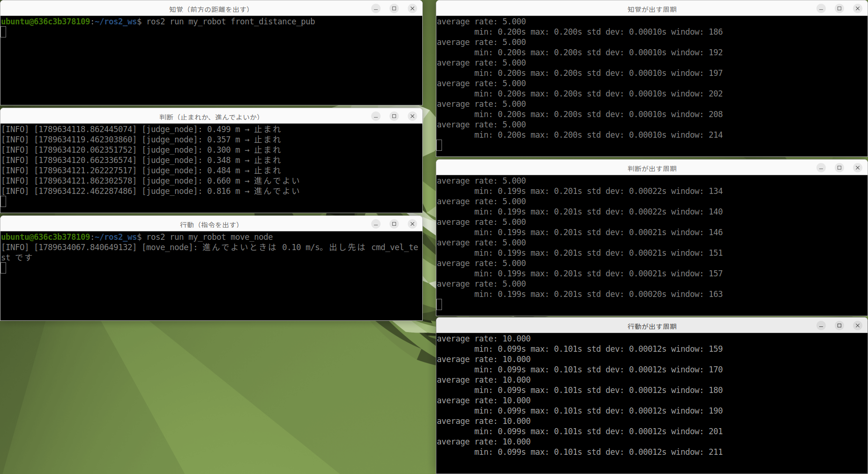This screenshot has width=868, height=474.
Task: Maximize the 行動（指令を出す）window
Action: tap(394, 224)
